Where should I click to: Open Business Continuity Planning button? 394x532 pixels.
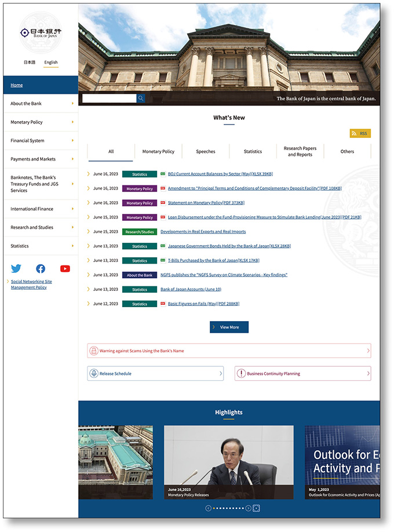[x=302, y=374]
